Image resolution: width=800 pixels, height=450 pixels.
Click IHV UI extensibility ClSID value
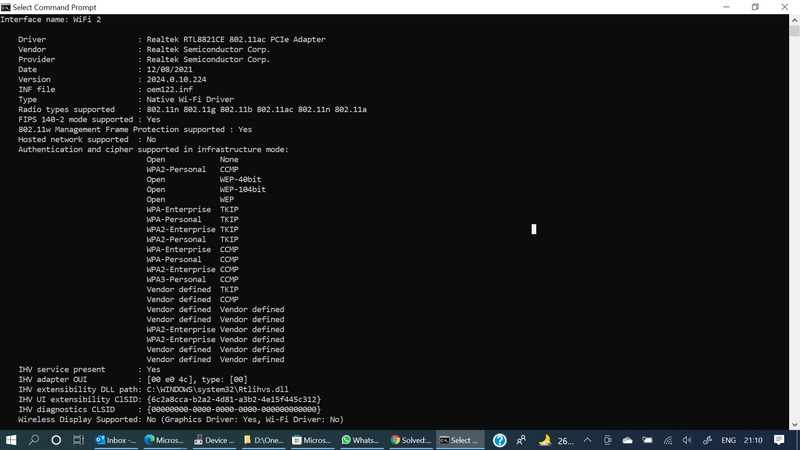[234, 399]
